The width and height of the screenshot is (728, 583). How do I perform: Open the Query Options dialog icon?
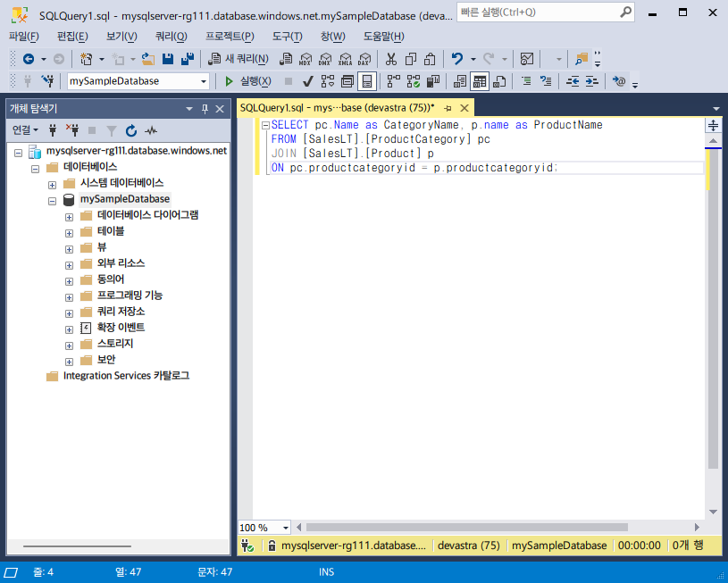(347, 81)
